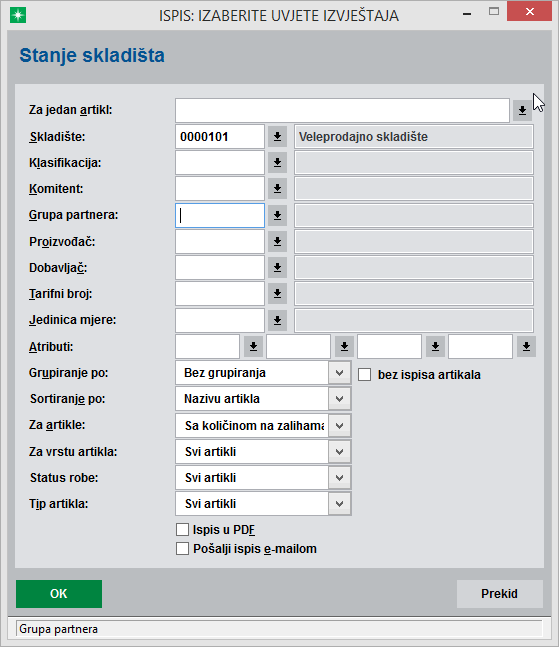Expand the Grupiranje po dropdown
The width and height of the screenshot is (559, 647).
340,373
